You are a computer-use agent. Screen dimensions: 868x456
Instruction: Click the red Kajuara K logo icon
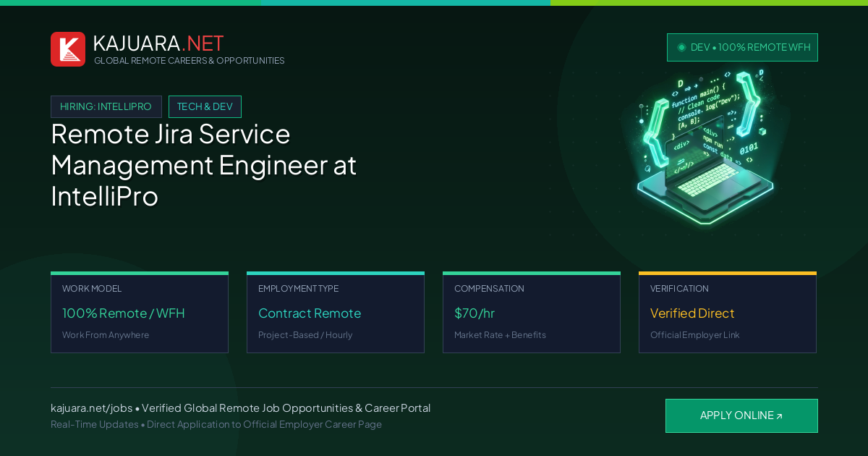[x=68, y=49]
